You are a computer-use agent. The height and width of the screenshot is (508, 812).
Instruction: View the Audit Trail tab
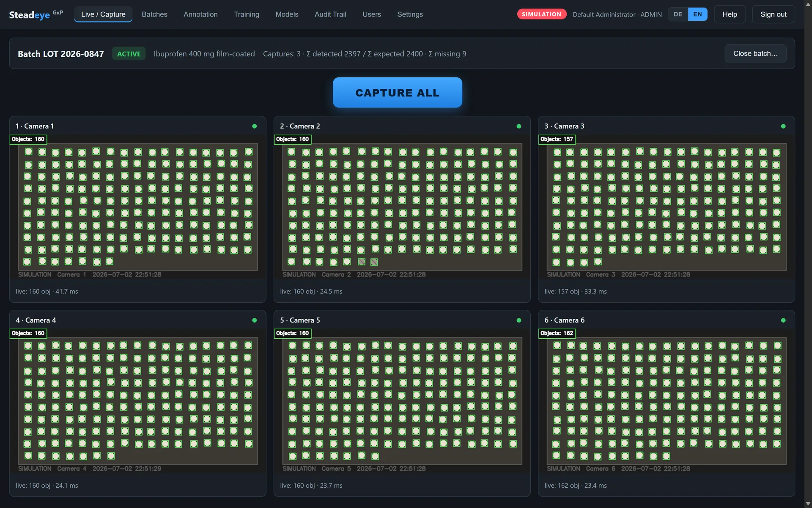330,14
